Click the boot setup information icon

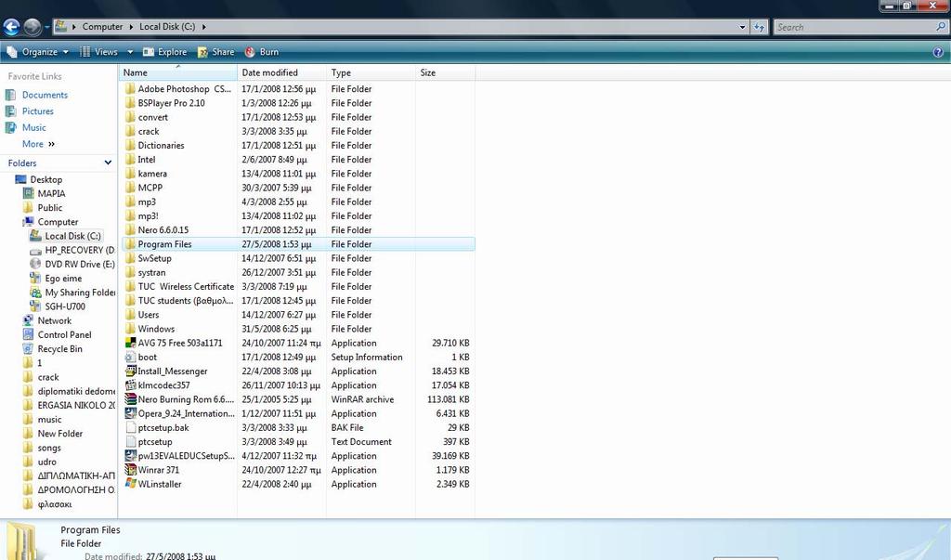pyautogui.click(x=130, y=357)
